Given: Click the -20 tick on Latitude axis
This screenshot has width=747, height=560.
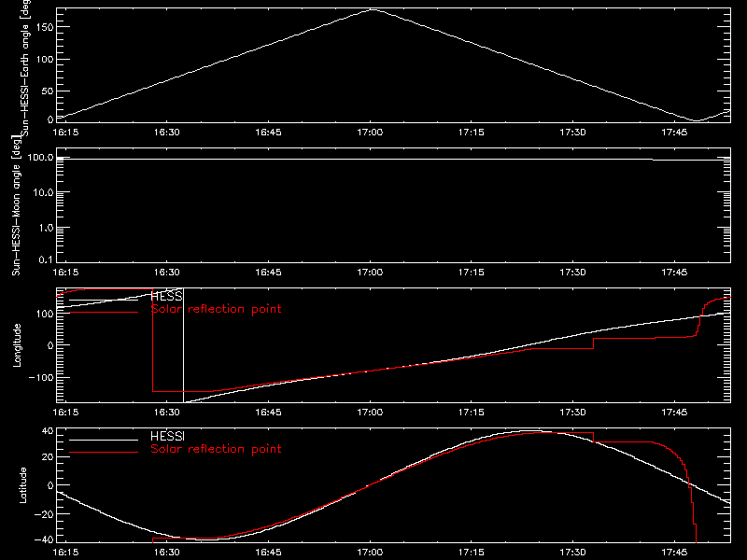Looking at the screenshot, I should pos(44,514).
